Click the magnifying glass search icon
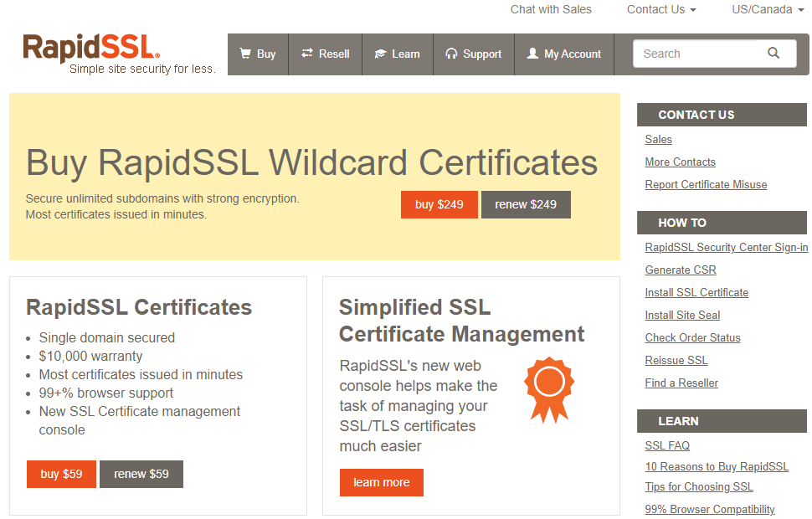 (x=773, y=53)
